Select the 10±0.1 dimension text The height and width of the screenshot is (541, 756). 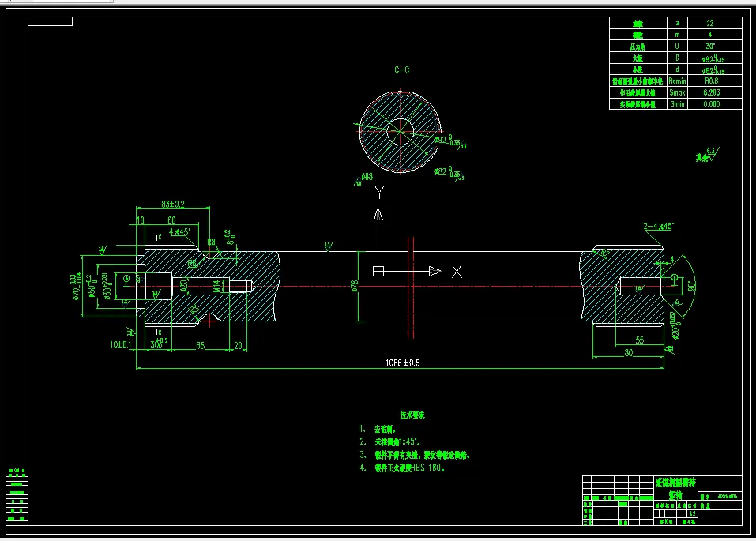(120, 344)
